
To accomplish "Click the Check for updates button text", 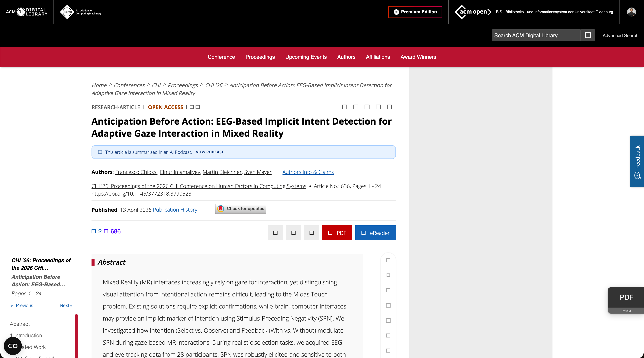I will 245,208.
